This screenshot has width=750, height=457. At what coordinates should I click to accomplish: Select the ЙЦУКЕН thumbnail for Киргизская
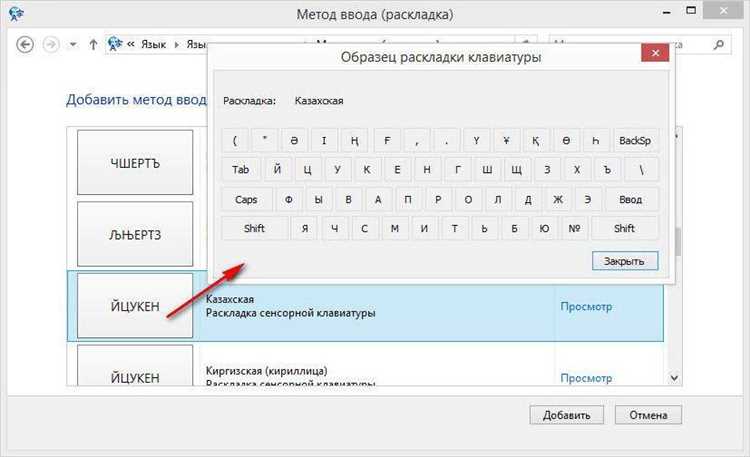point(135,366)
